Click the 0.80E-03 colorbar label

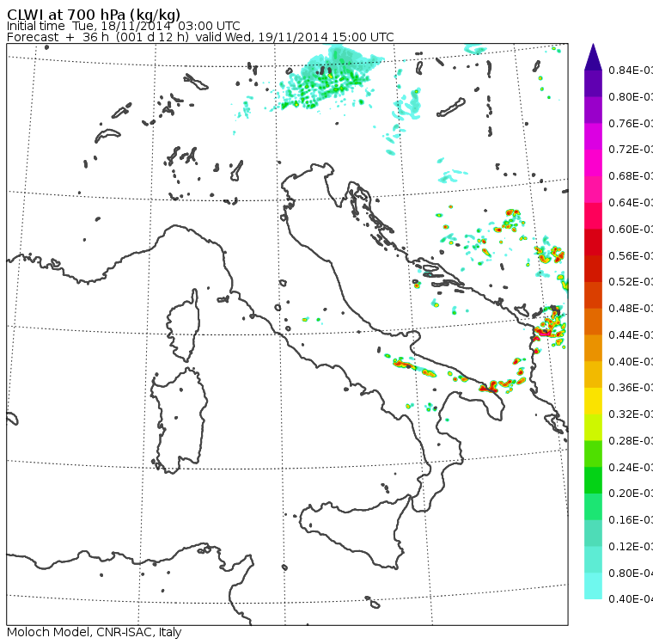point(631,96)
